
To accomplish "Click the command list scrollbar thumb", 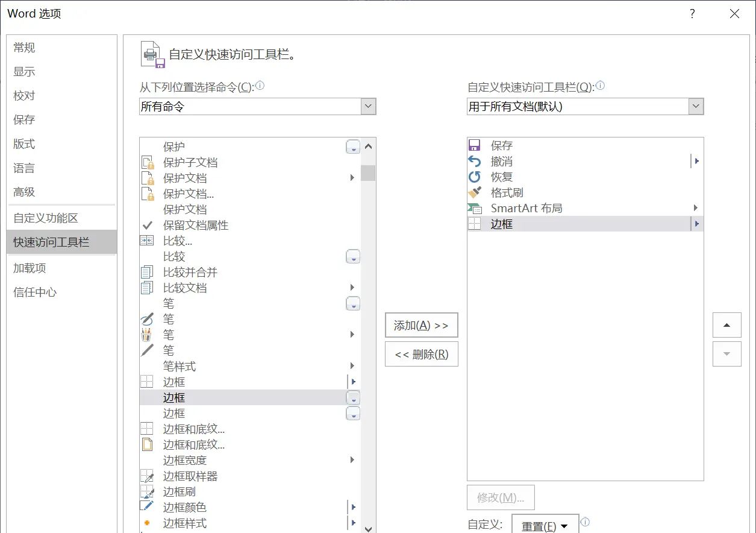I will [x=369, y=173].
